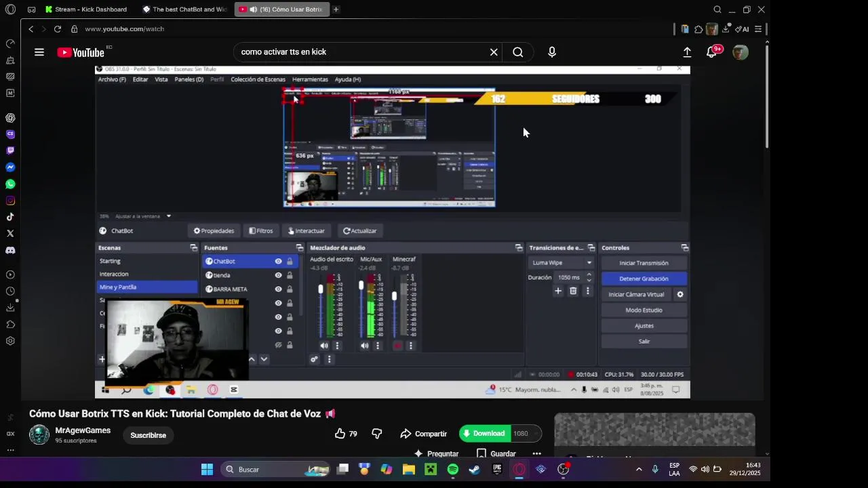Viewport: 868px width, 488px height.
Task: Save the video with Guardar
Action: (496, 453)
